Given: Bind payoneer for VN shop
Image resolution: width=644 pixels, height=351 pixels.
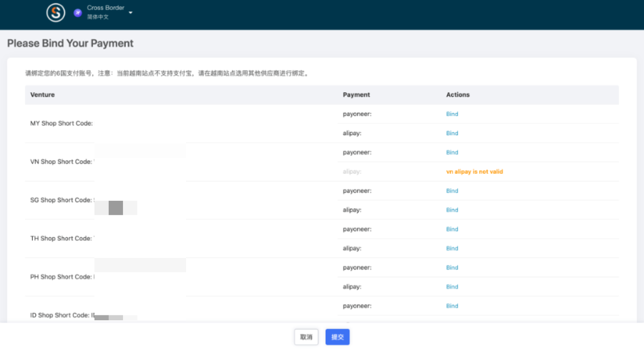Looking at the screenshot, I should click(x=452, y=152).
